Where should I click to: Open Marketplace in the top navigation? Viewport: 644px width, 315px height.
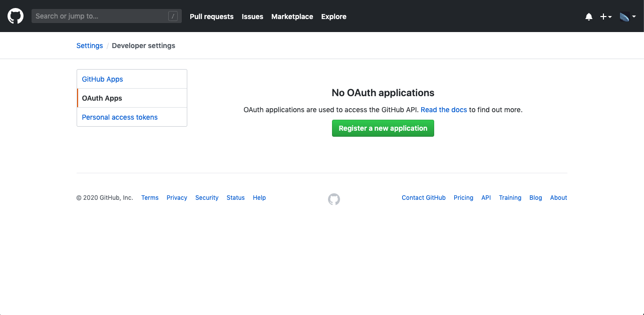pos(292,17)
